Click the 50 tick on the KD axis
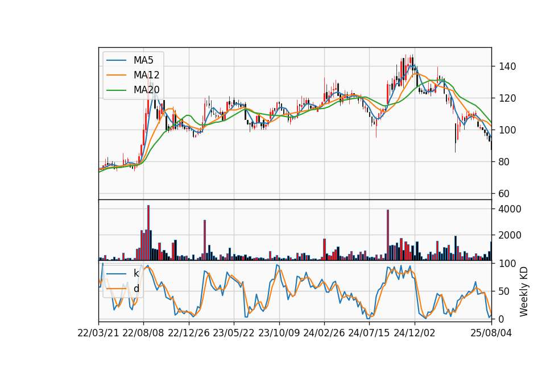The height and width of the screenshot is (392, 546). pyautogui.click(x=504, y=291)
